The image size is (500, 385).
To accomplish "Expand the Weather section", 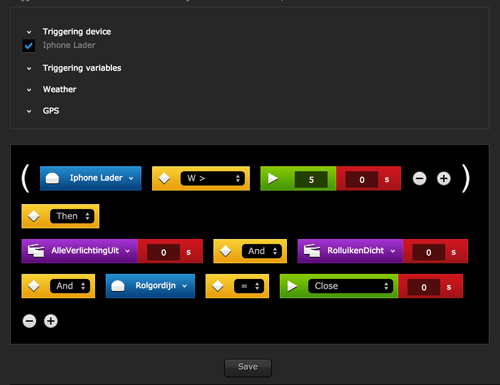I will (x=29, y=90).
